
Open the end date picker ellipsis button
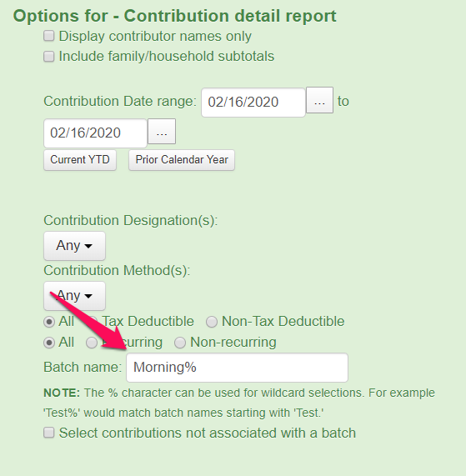pos(162,132)
